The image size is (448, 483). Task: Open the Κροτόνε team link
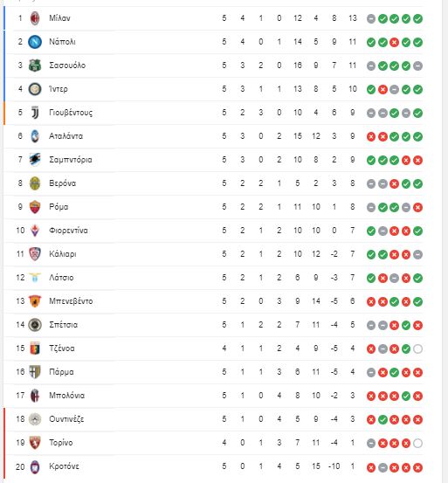click(x=64, y=466)
